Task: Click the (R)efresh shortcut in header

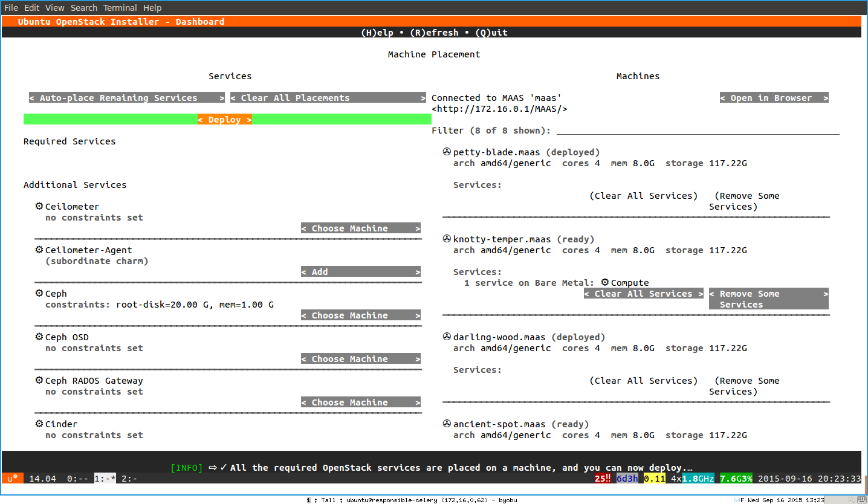Action: coord(434,33)
